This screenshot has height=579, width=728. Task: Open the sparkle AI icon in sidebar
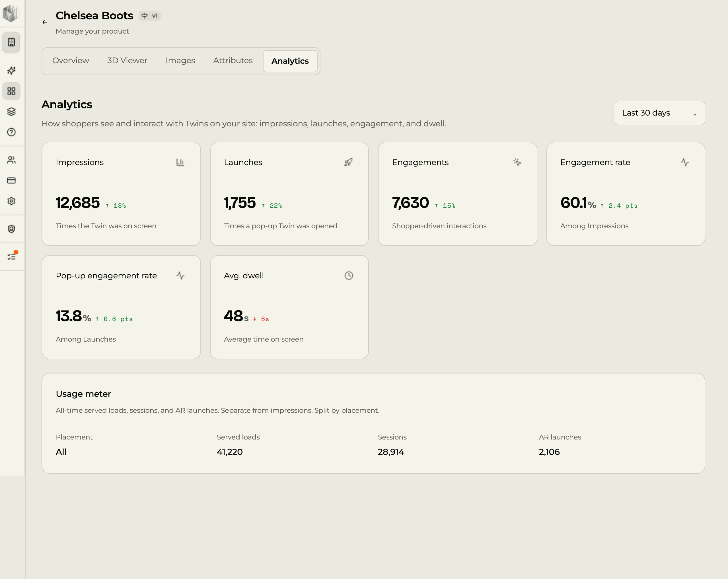coord(11,71)
